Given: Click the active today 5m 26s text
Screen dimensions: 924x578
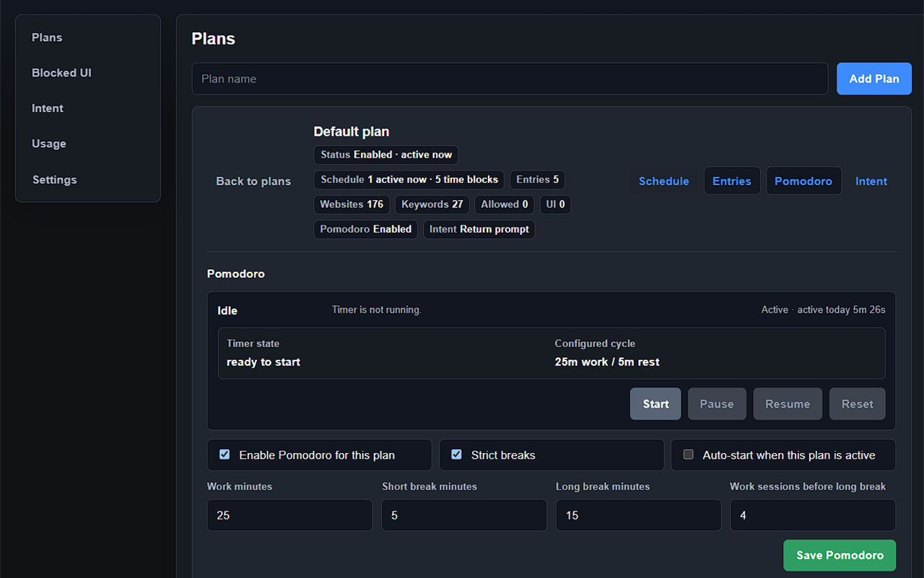Looking at the screenshot, I should pos(842,309).
